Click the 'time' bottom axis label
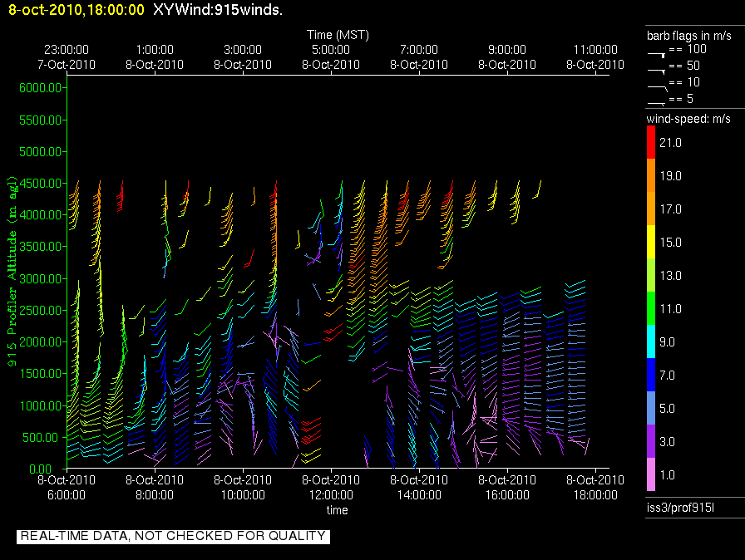Viewport: 745px width, 560px height. [x=337, y=510]
